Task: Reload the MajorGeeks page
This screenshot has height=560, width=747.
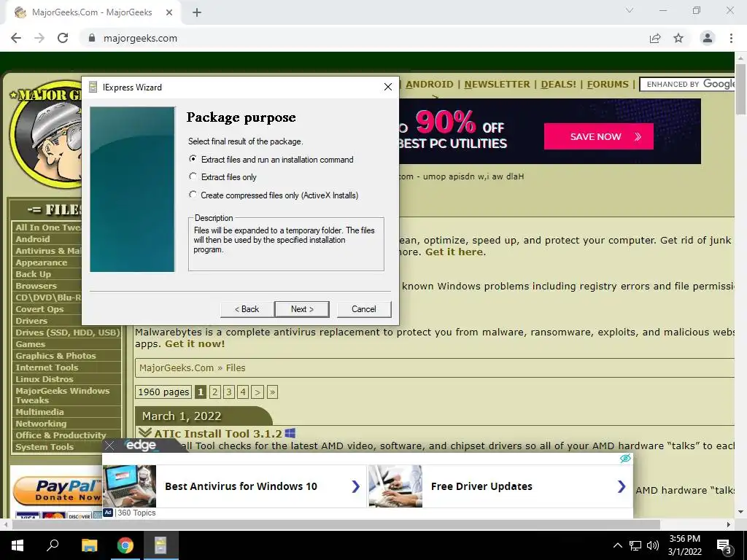Action: click(63, 38)
